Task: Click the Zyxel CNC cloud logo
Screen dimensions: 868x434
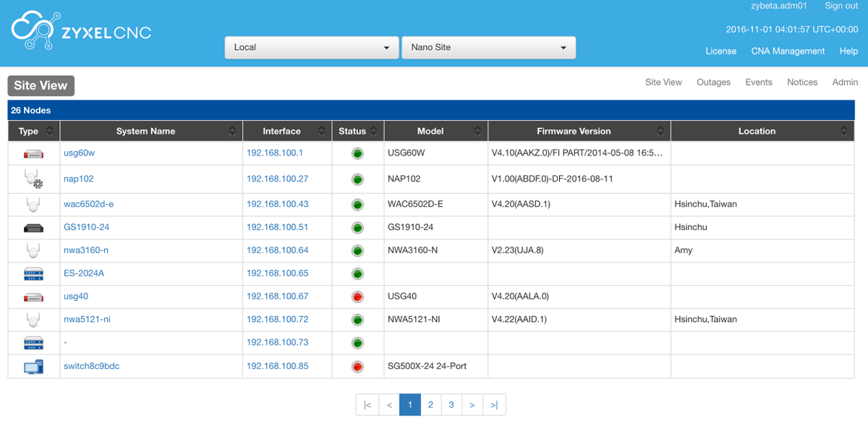Action: pyautogui.click(x=81, y=32)
